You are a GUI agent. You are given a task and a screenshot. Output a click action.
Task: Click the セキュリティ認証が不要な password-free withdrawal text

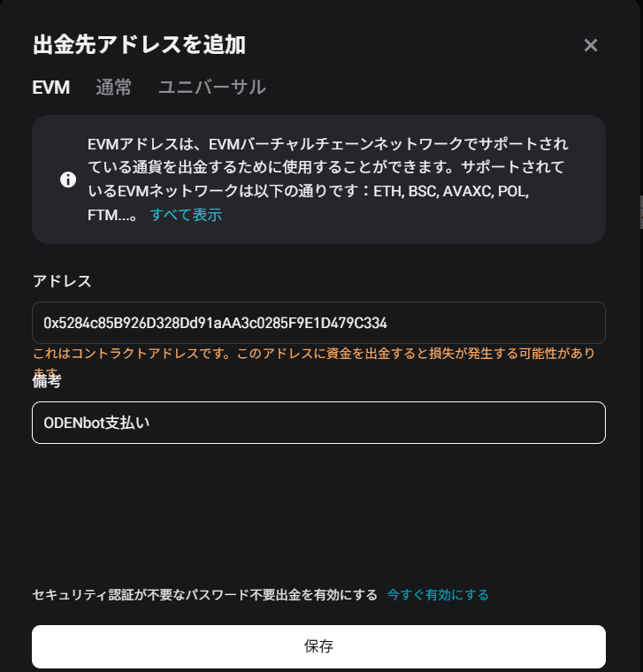204,595
